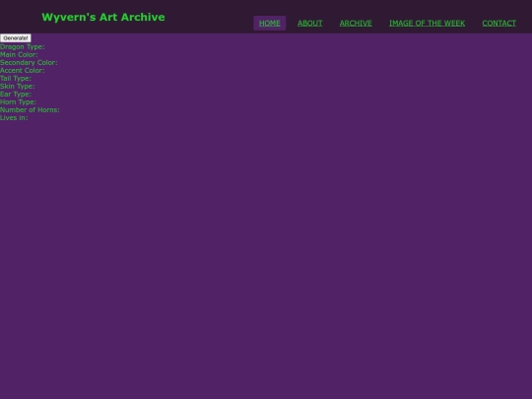Open the HOME navigation link

(x=269, y=23)
